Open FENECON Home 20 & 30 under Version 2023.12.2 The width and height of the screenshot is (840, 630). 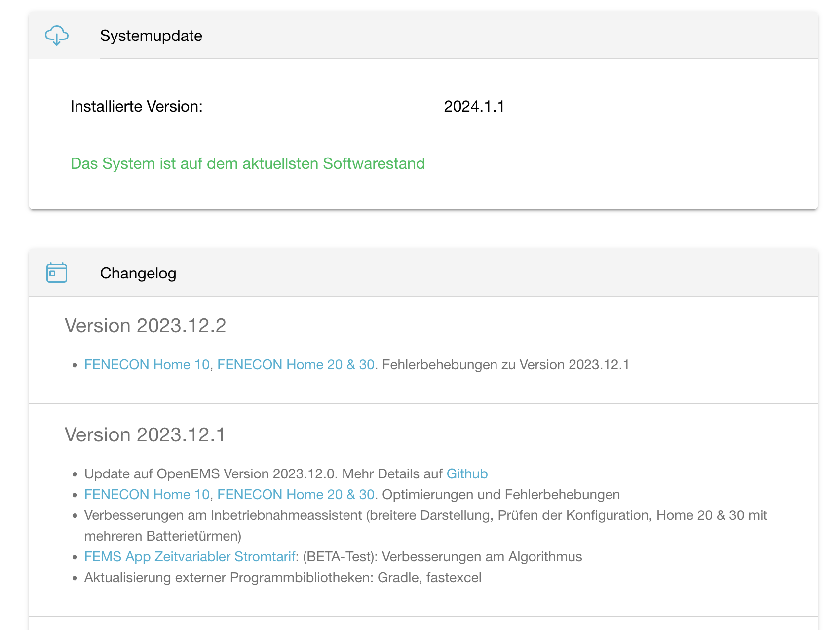point(296,365)
